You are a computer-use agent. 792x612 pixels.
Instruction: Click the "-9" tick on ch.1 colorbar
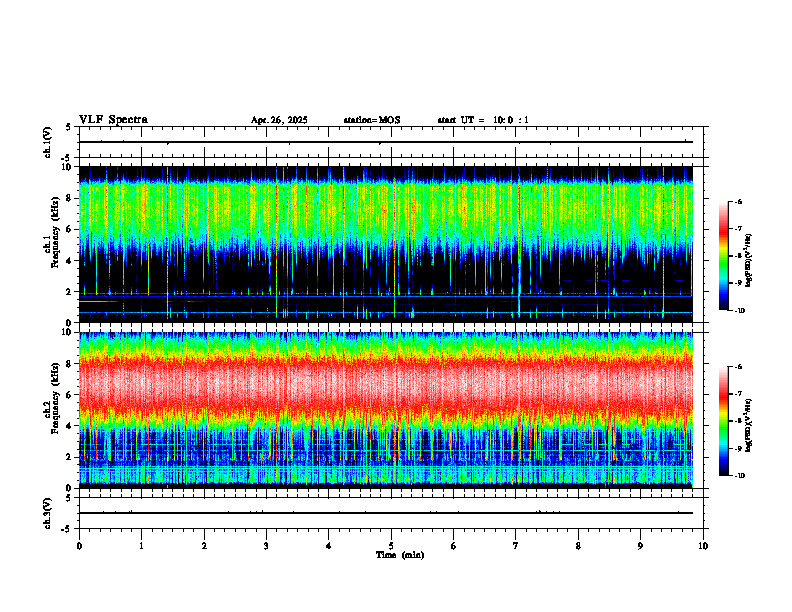738,283
